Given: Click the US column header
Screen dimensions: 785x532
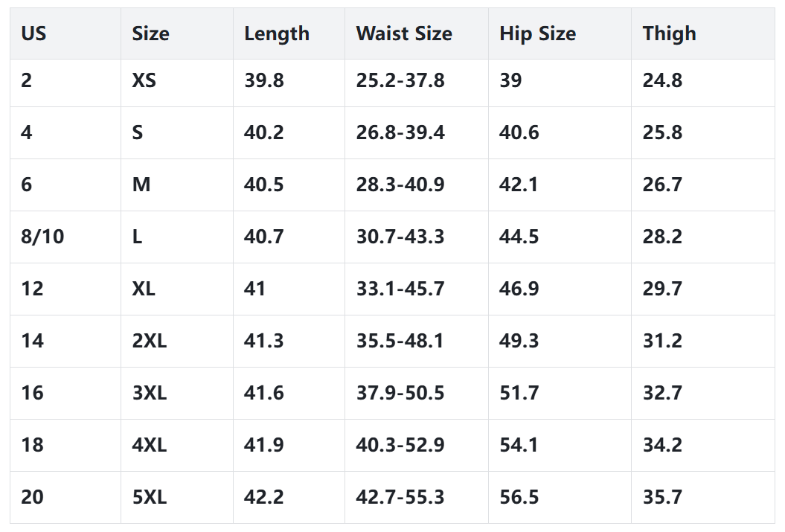Looking at the screenshot, I should (33, 33).
